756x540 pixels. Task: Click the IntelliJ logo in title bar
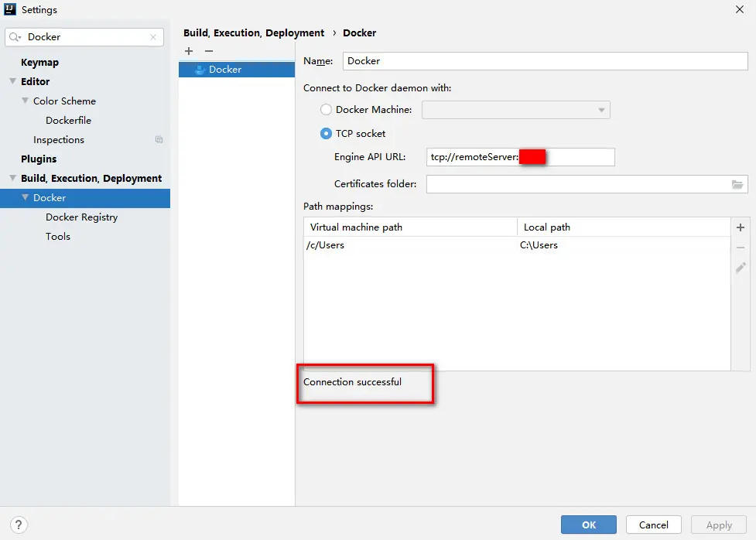pyautogui.click(x=9, y=9)
